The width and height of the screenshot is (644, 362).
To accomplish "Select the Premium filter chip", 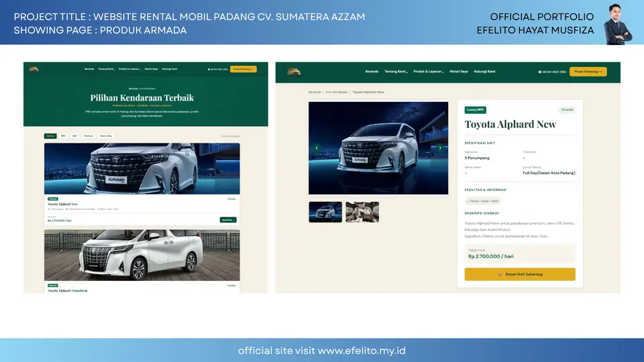I will tap(89, 136).
